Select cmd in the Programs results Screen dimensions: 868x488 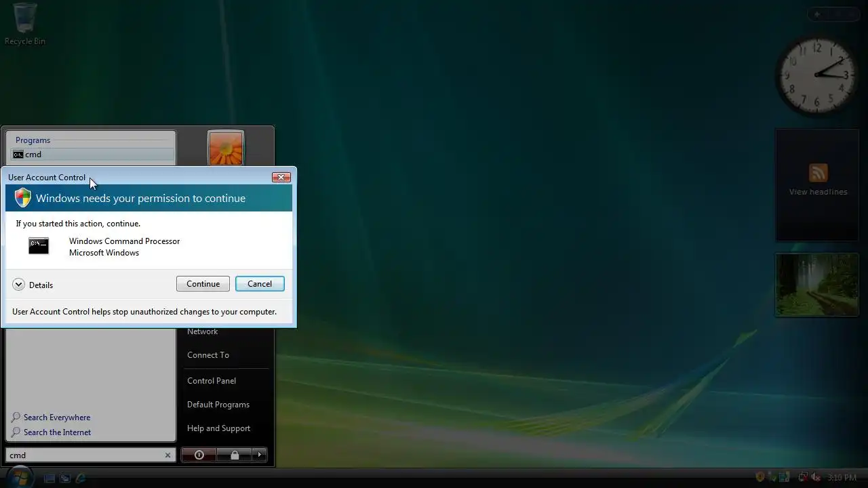tap(91, 155)
